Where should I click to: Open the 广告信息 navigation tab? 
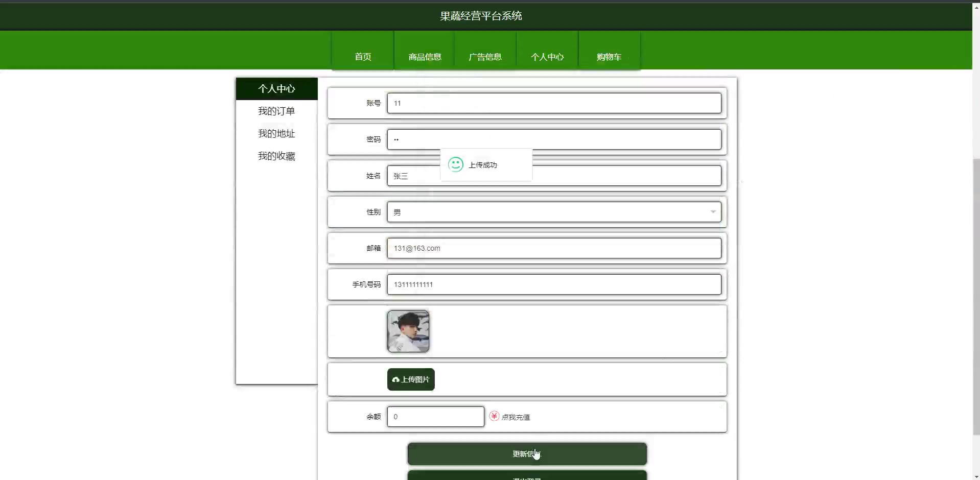point(485,51)
